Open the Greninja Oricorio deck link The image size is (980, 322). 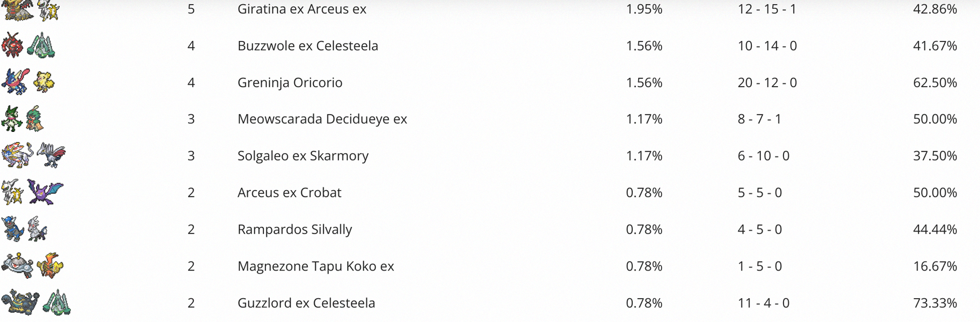tap(290, 83)
